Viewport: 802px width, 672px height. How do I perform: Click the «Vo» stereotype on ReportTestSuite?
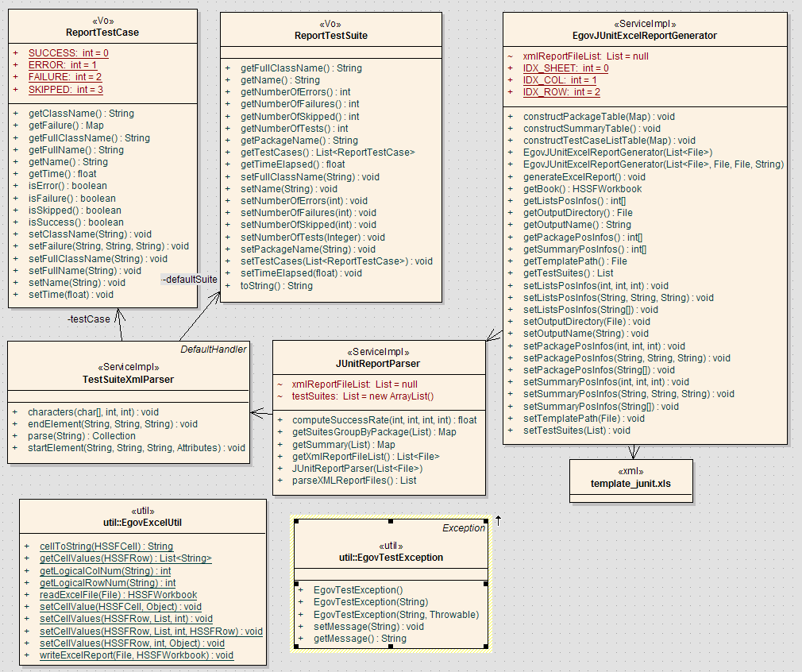330,24
